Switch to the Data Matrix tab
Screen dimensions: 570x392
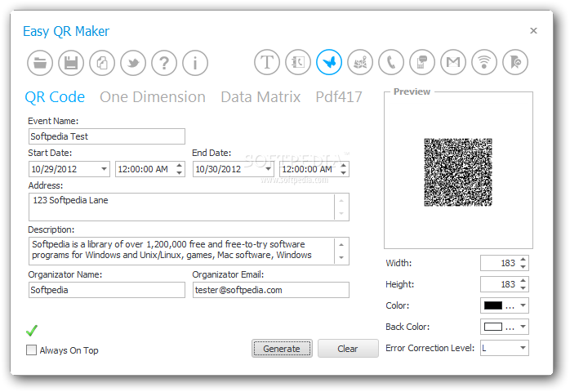point(261,97)
